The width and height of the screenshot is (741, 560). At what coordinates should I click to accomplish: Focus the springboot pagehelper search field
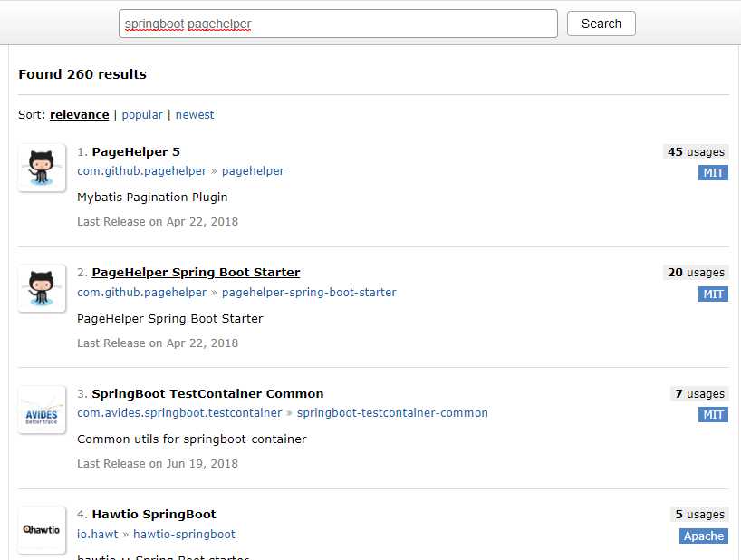[338, 24]
